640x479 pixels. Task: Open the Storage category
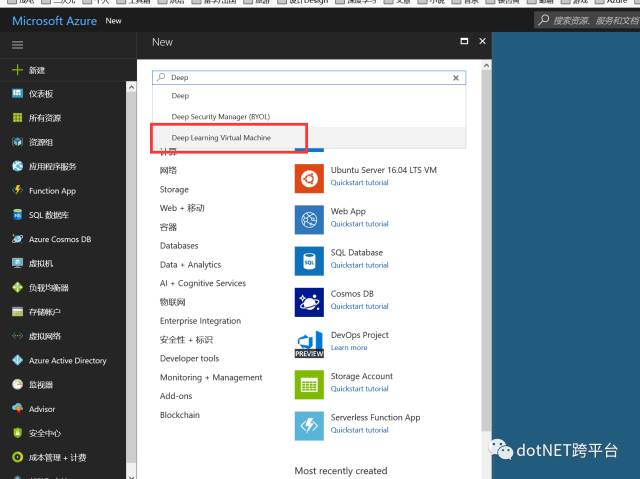(174, 190)
